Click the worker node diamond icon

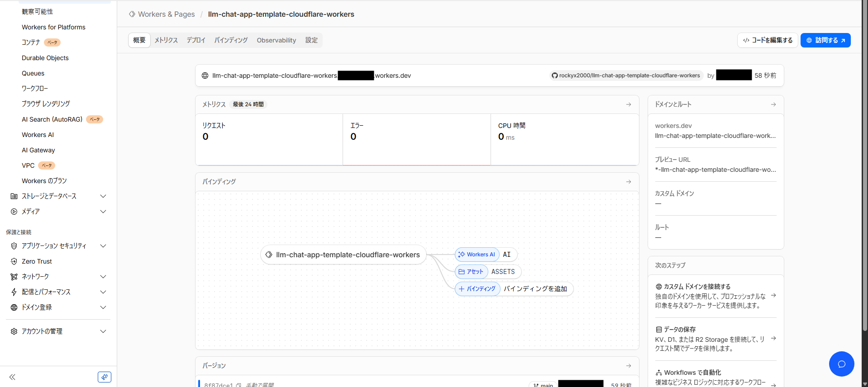[x=269, y=255]
